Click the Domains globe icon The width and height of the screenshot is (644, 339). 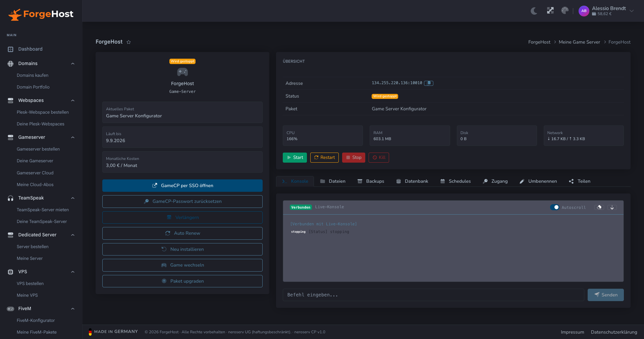pos(10,64)
